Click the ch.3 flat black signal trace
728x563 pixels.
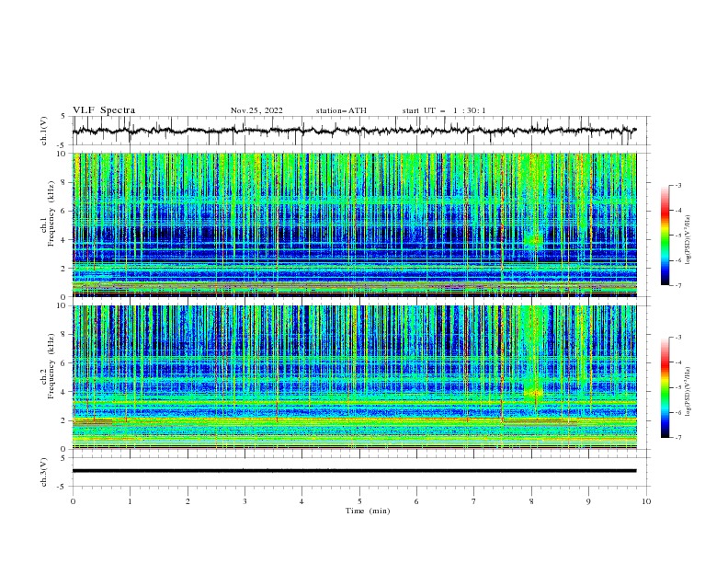(354, 471)
